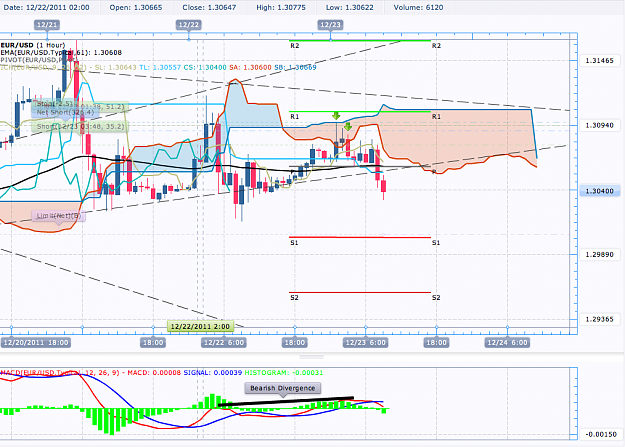The width and height of the screenshot is (625, 447).
Task: Select the Bearish Divergence callout label
Action: coord(283,388)
